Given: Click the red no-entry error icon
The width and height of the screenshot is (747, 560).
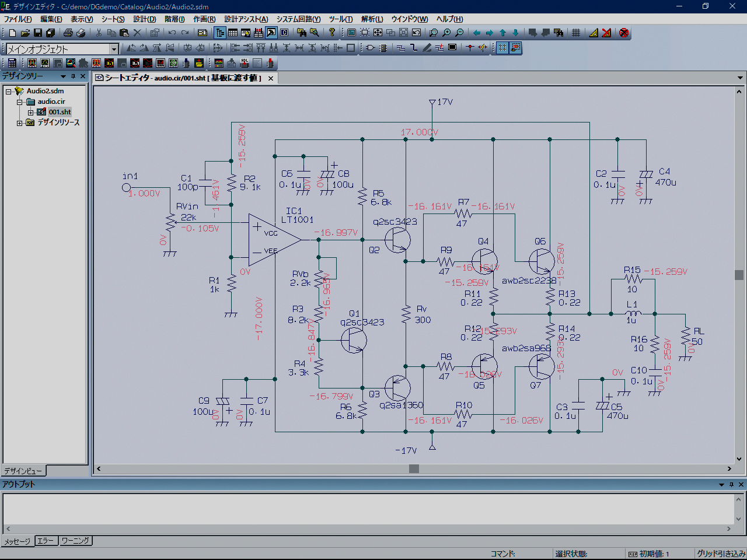Looking at the screenshot, I should point(624,33).
